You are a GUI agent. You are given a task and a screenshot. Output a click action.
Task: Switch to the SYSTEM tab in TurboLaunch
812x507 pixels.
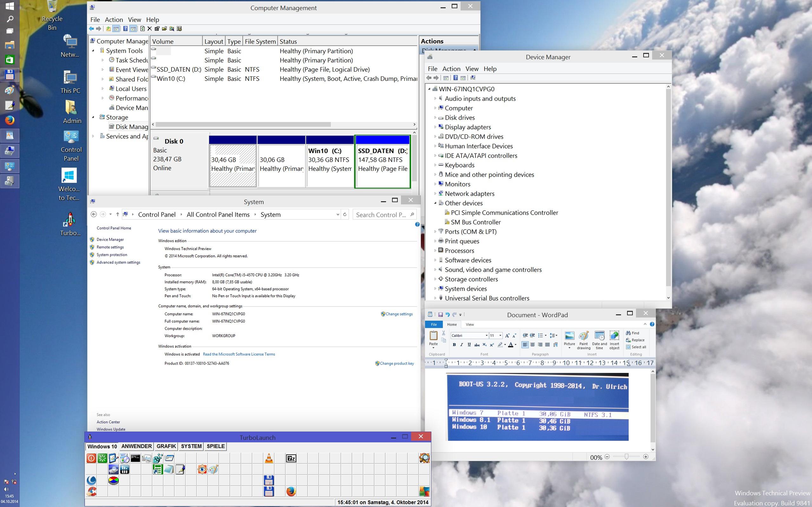(x=191, y=446)
